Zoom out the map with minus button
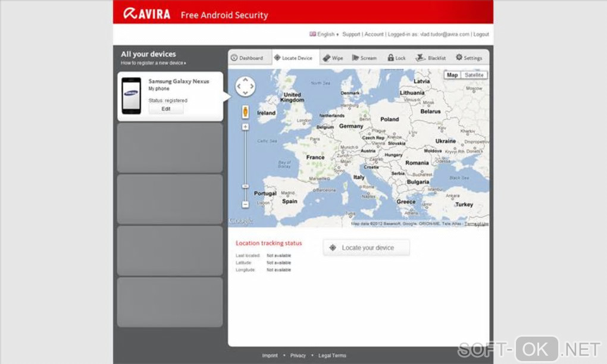 [x=245, y=204]
